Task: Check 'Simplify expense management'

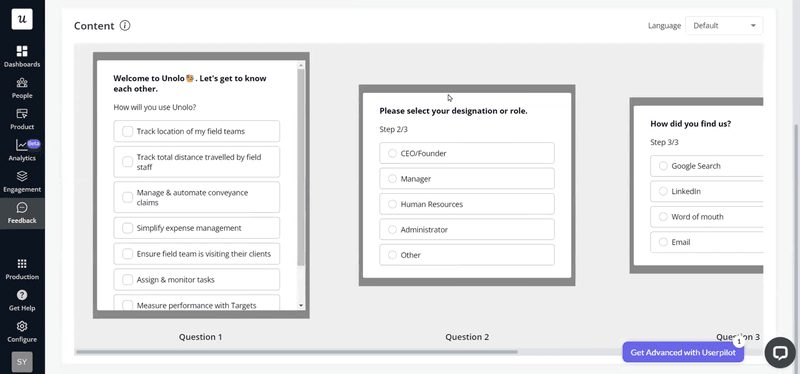Action: pos(128,228)
